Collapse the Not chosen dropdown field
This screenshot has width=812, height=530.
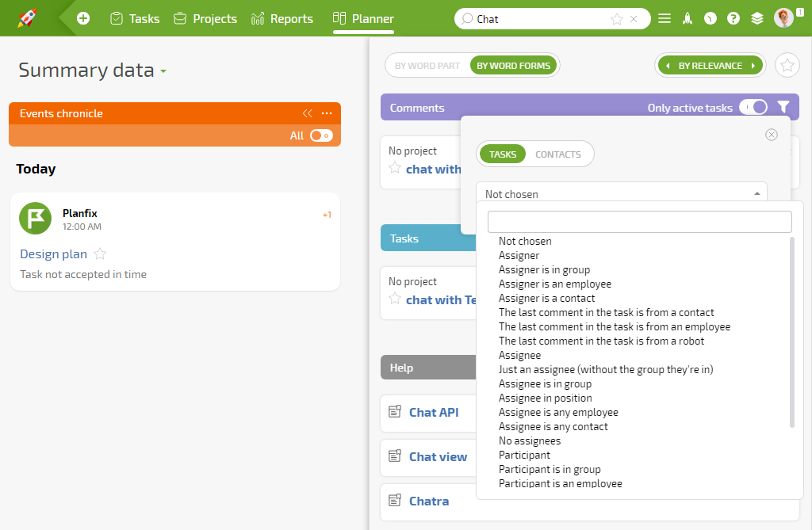(x=621, y=193)
